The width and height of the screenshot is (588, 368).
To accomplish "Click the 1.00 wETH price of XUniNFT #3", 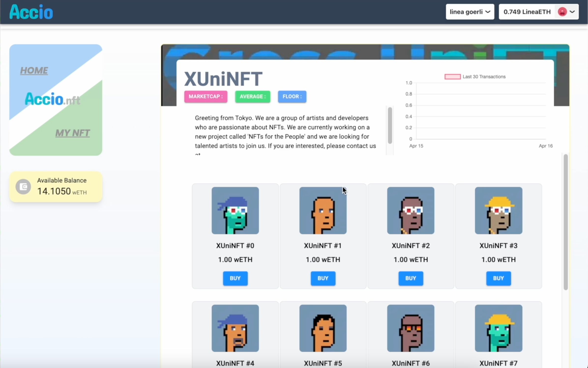I will click(499, 260).
